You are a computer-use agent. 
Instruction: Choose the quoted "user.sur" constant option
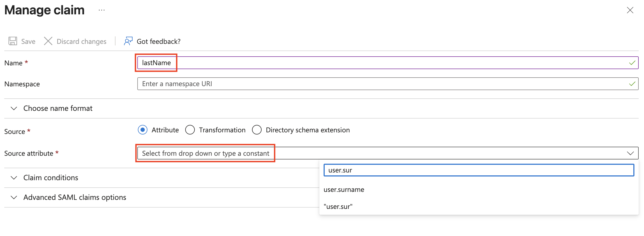(x=338, y=207)
